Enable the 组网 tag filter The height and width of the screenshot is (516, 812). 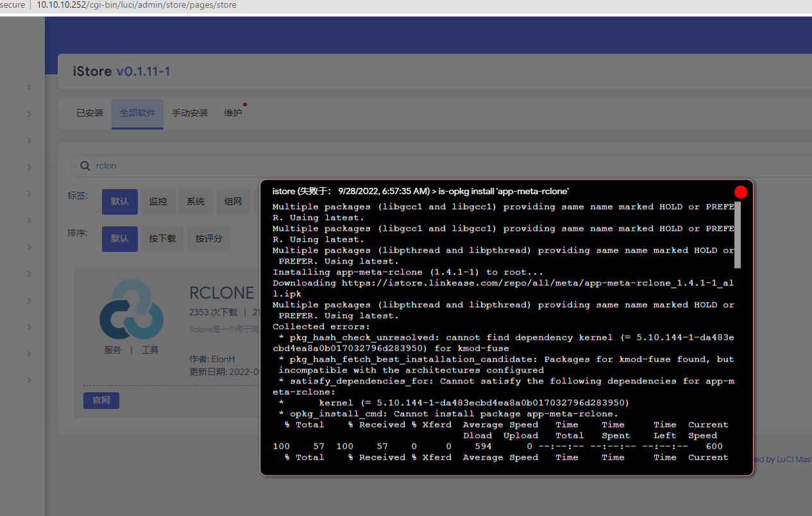coord(233,201)
